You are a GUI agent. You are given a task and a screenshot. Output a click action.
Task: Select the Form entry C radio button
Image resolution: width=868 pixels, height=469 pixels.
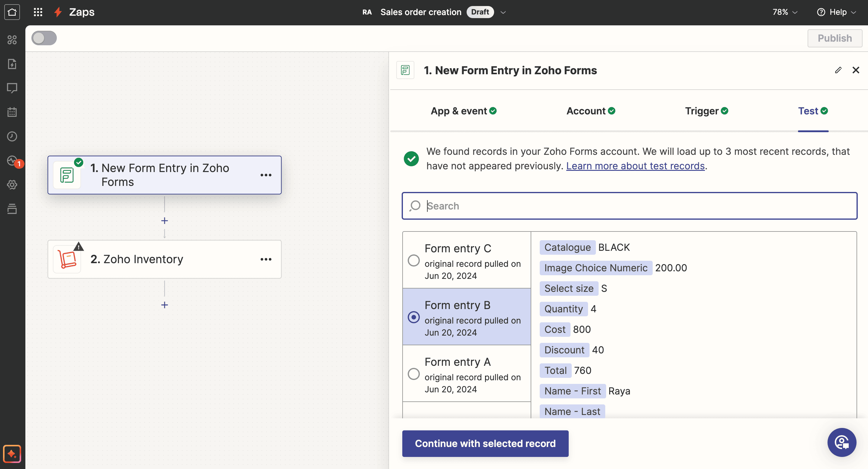click(x=413, y=260)
